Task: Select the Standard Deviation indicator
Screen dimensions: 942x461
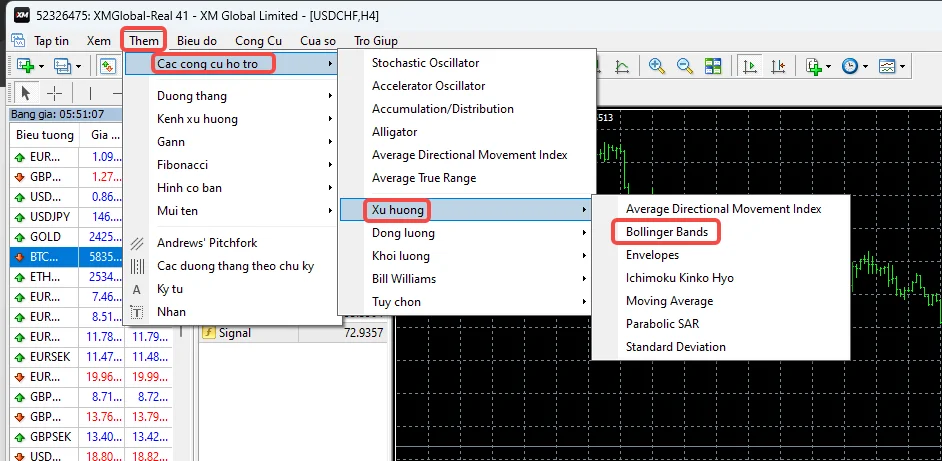Action: 720,347
